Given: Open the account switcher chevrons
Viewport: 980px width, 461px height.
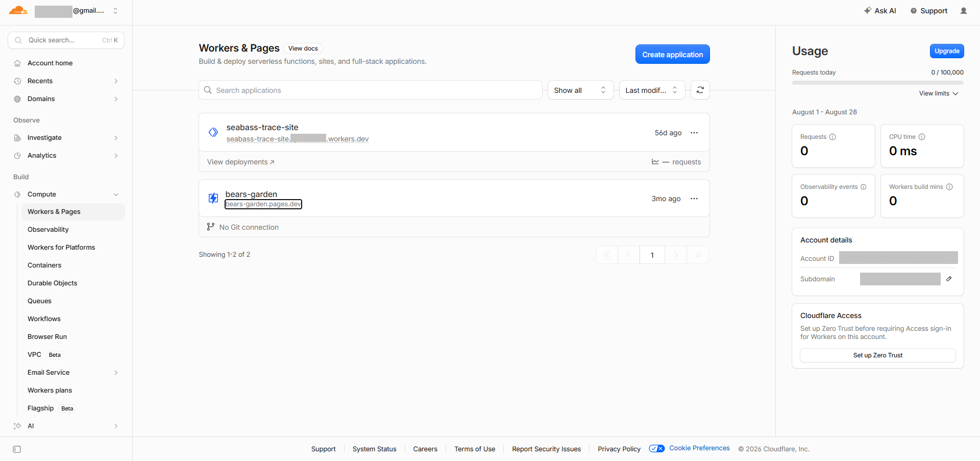Looking at the screenshot, I should point(115,11).
